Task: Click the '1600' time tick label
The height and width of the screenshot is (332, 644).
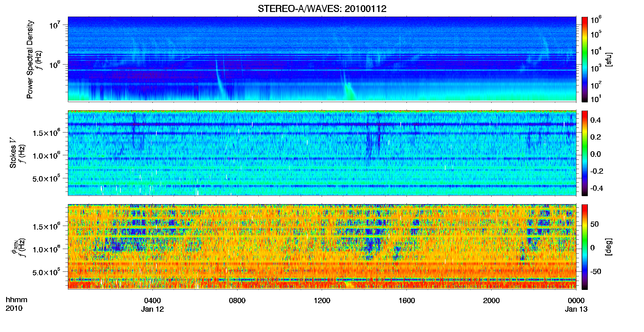Action: point(407,301)
